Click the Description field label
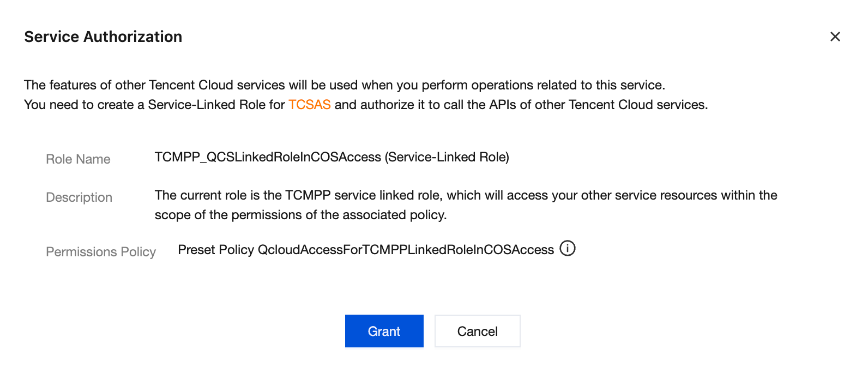 (x=79, y=197)
